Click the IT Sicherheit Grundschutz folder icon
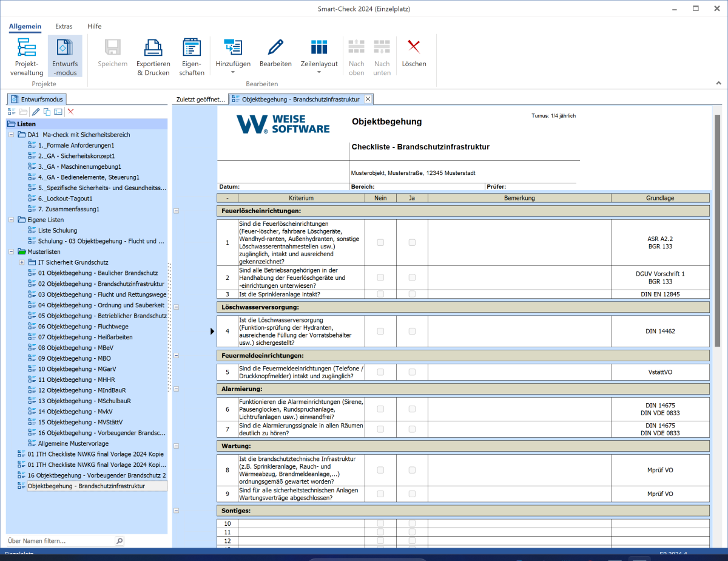 pos(33,262)
